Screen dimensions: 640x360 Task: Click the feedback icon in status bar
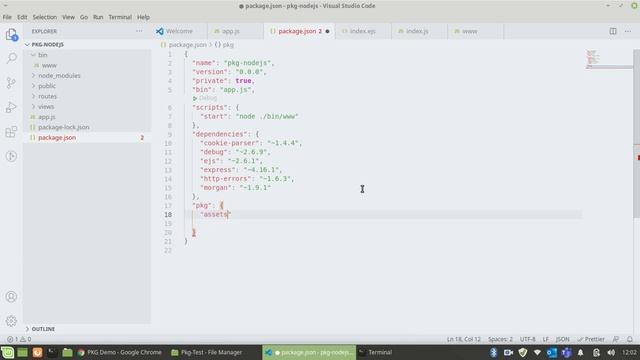pos(616,339)
